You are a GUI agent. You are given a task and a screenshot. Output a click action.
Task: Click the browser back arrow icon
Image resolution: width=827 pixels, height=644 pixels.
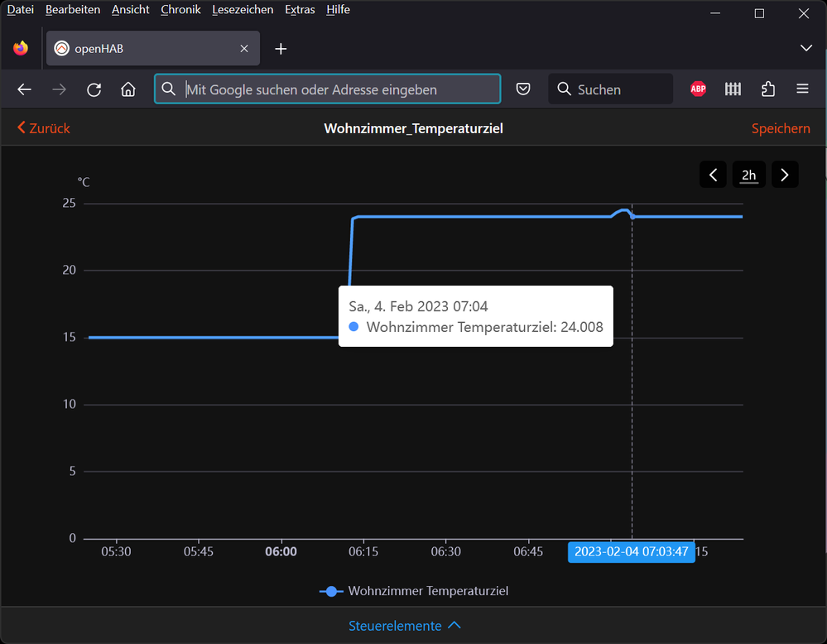point(25,89)
